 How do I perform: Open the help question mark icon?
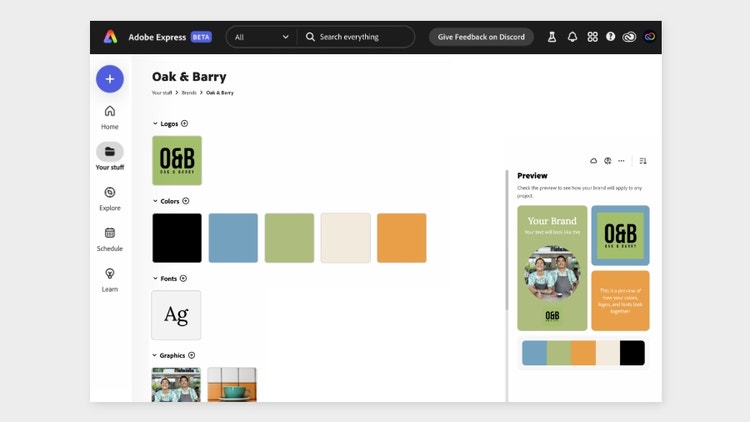610,36
